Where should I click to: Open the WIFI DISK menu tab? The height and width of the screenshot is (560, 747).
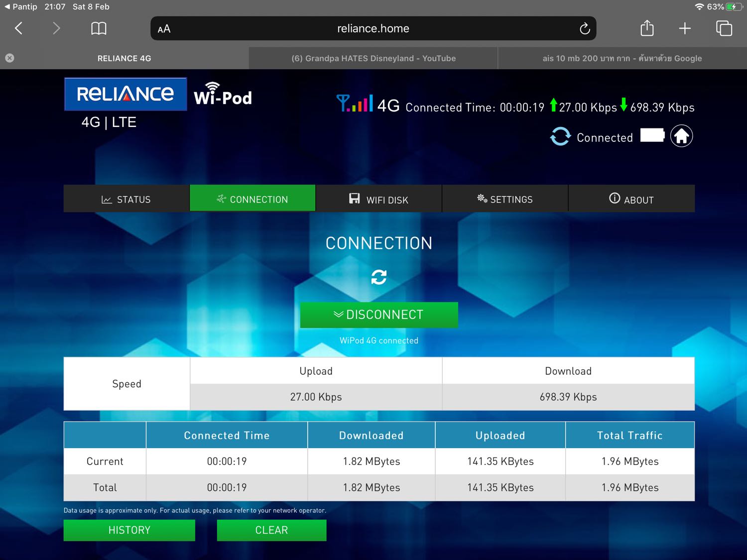coord(378,199)
